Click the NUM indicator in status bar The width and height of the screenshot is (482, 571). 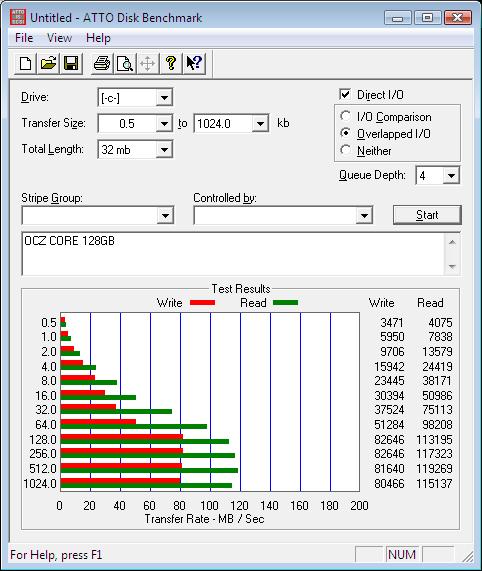(402, 555)
